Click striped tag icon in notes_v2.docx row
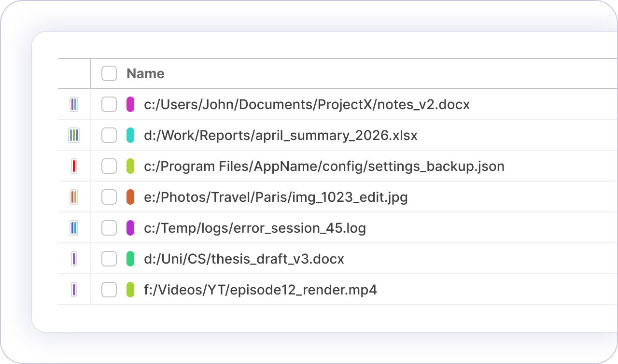 [74, 104]
